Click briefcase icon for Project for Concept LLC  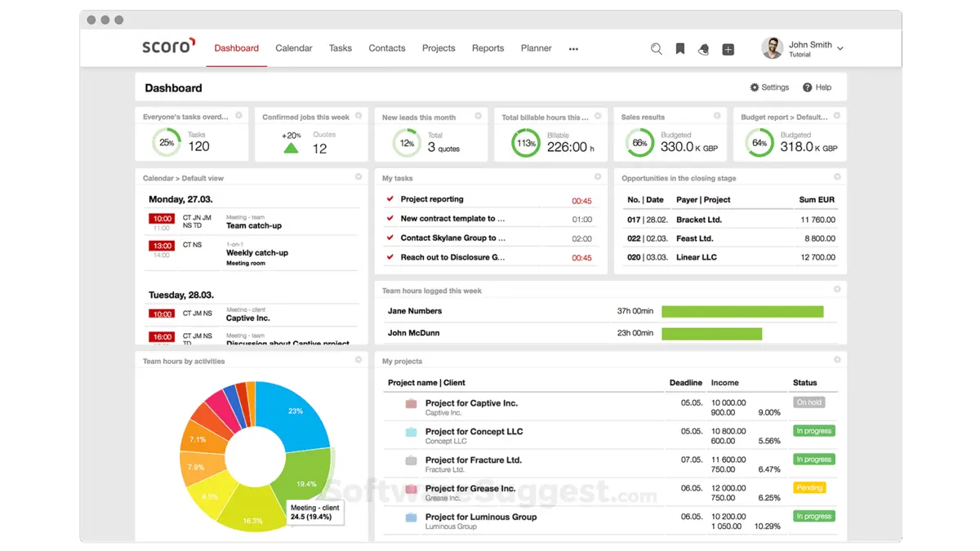(412, 432)
